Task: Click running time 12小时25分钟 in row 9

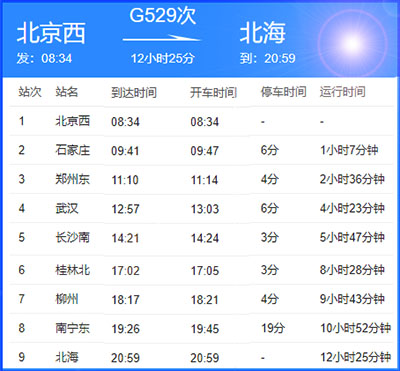Action: pyautogui.click(x=355, y=357)
